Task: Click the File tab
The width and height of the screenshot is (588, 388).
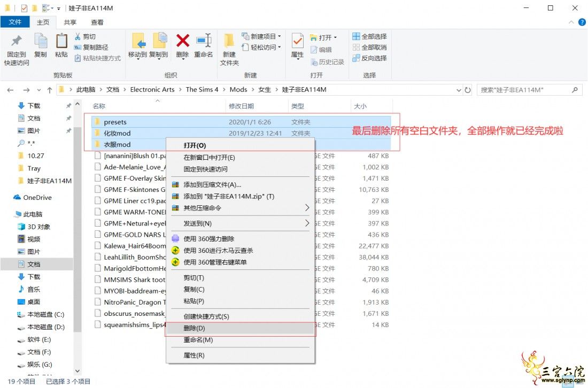Action: [15, 22]
